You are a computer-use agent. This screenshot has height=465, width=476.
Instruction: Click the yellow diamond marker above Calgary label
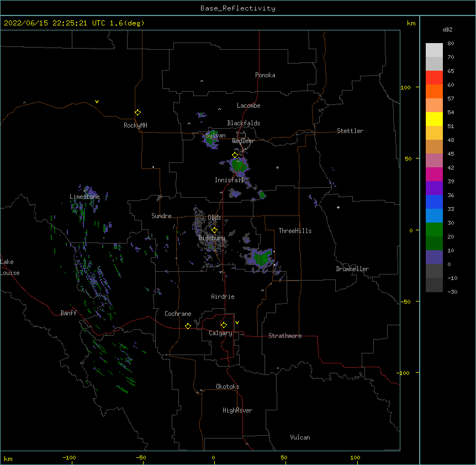pos(224,325)
